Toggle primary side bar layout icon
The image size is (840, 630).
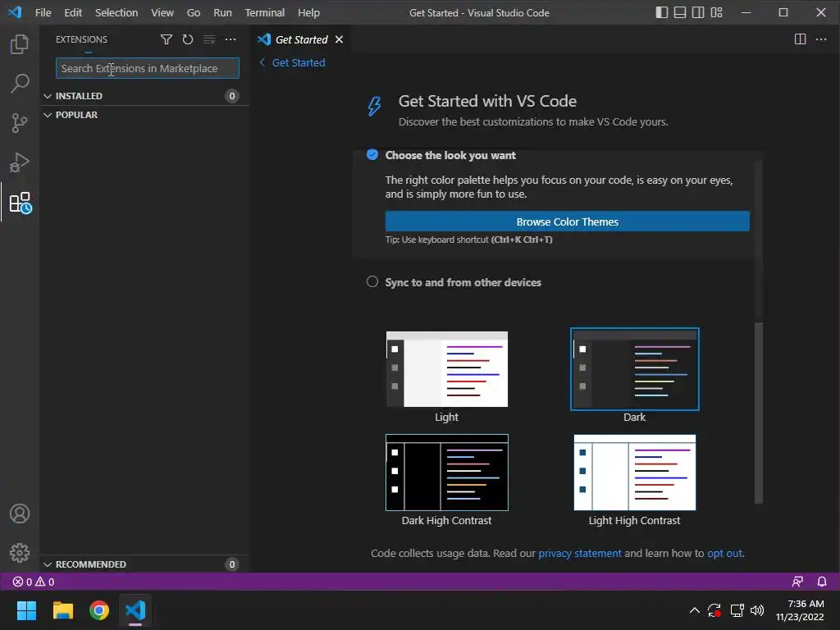pyautogui.click(x=662, y=12)
